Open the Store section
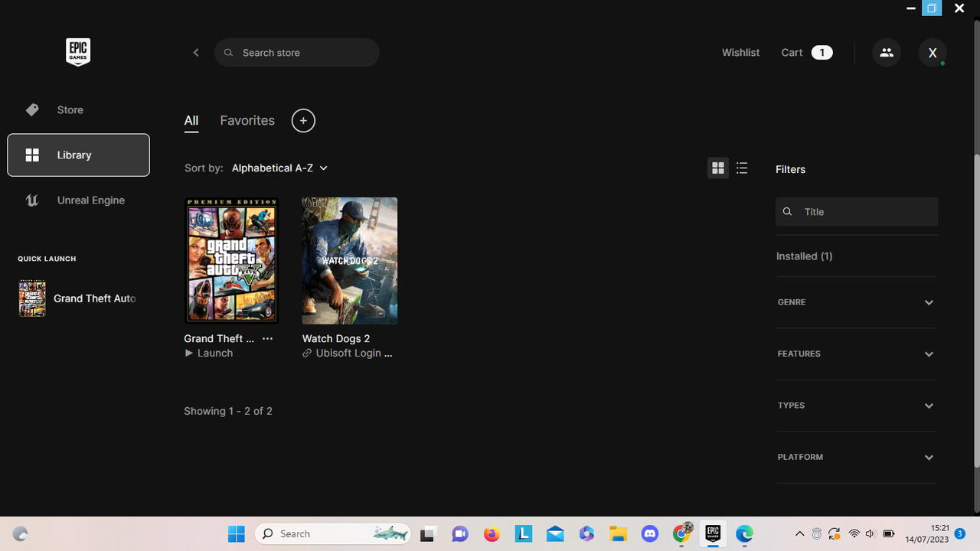Viewport: 980px width, 551px height. (x=78, y=109)
